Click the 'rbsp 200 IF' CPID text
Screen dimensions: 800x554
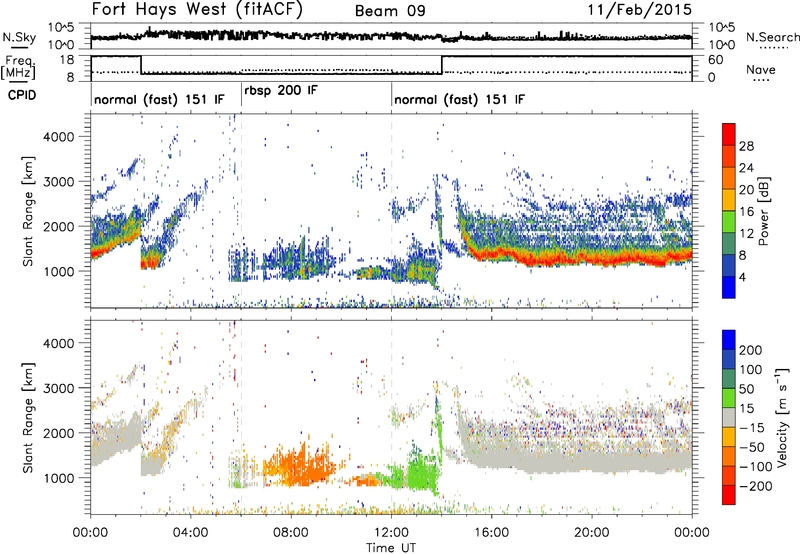(281, 91)
